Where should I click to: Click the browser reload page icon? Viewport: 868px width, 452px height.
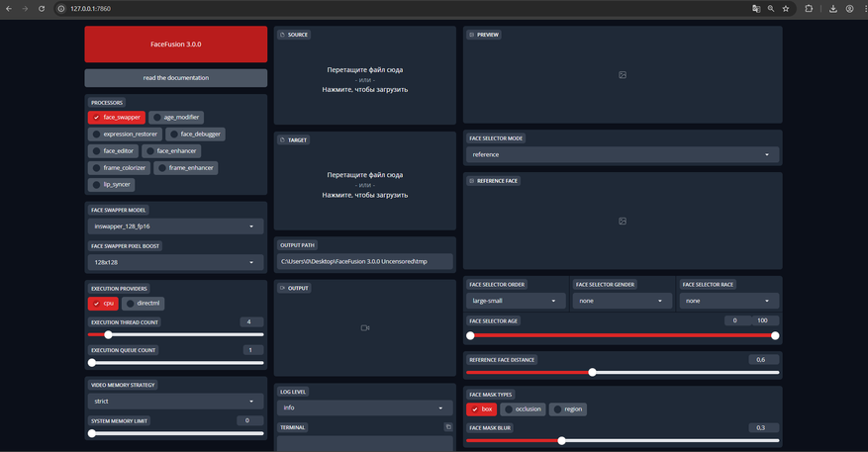point(42,8)
